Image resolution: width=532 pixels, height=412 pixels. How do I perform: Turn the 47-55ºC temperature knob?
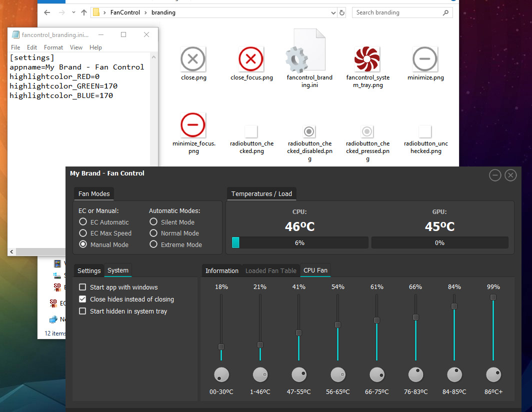pyautogui.click(x=299, y=374)
